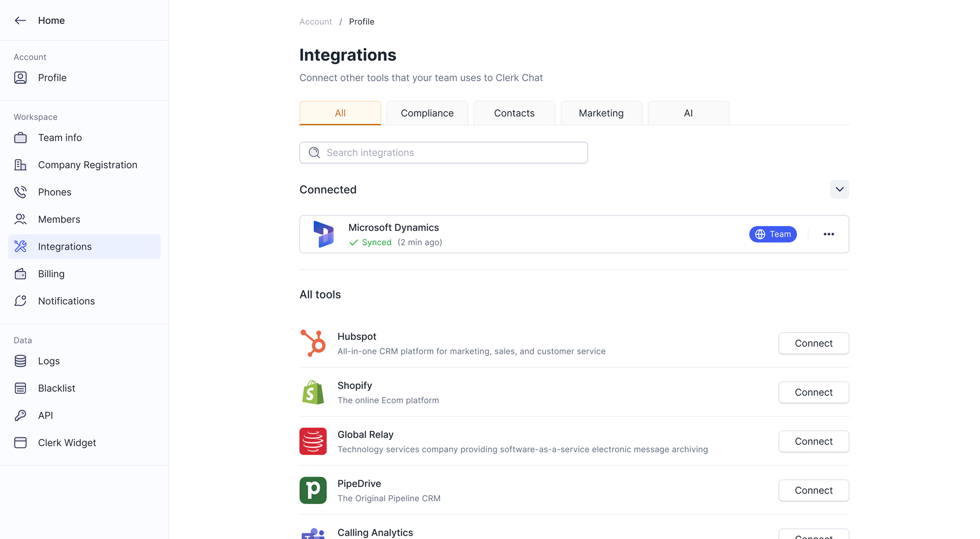This screenshot has width=980, height=539.
Task: Open the Logs database icon
Action: pyautogui.click(x=20, y=361)
